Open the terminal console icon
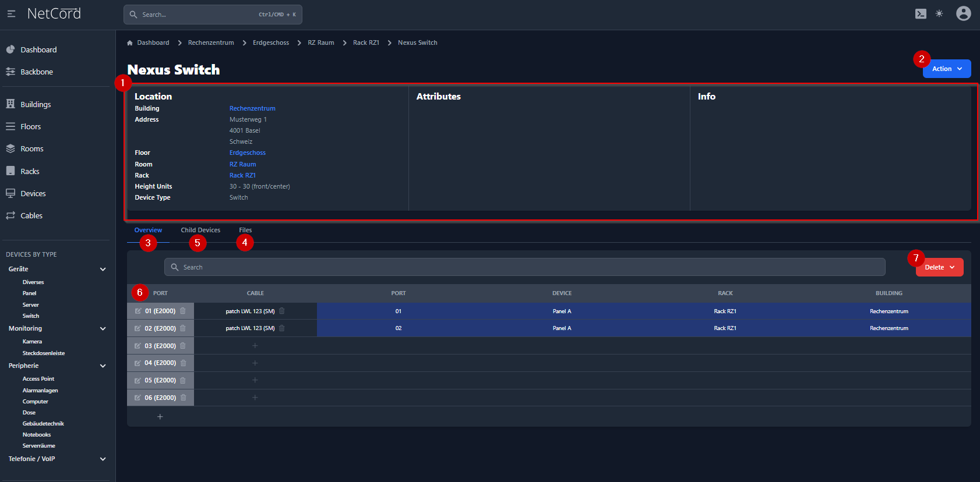Image resolution: width=980 pixels, height=482 pixels. tap(921, 14)
